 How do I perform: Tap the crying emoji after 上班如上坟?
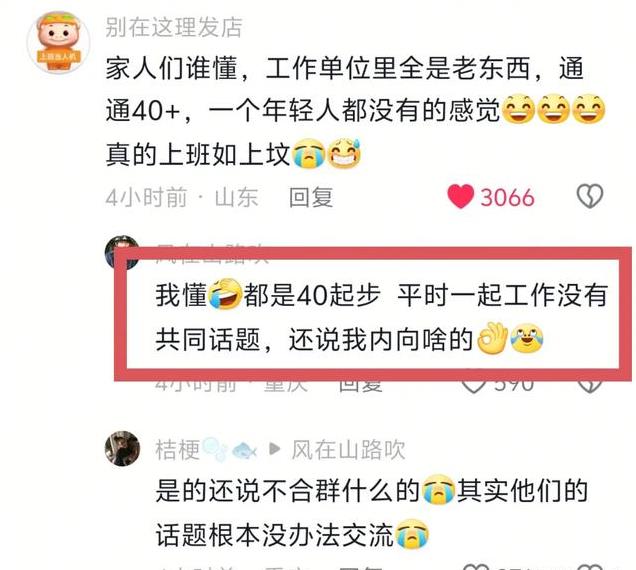pyautogui.click(x=309, y=154)
